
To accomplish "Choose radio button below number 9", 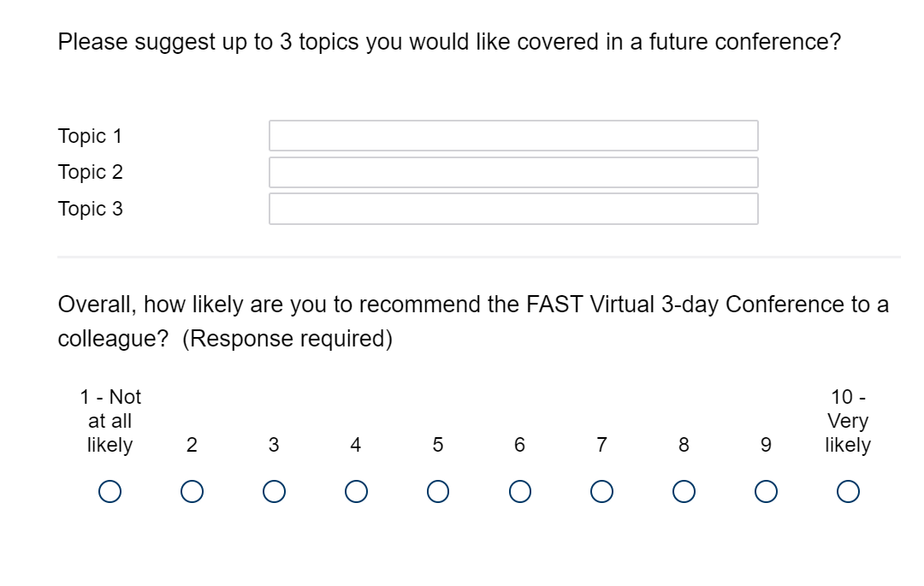I will pyautogui.click(x=766, y=491).
